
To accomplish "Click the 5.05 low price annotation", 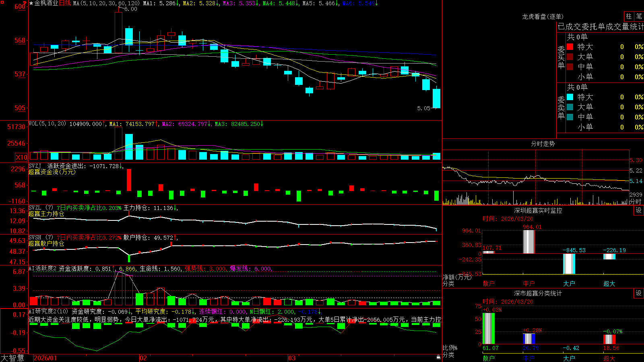I will [x=423, y=108].
